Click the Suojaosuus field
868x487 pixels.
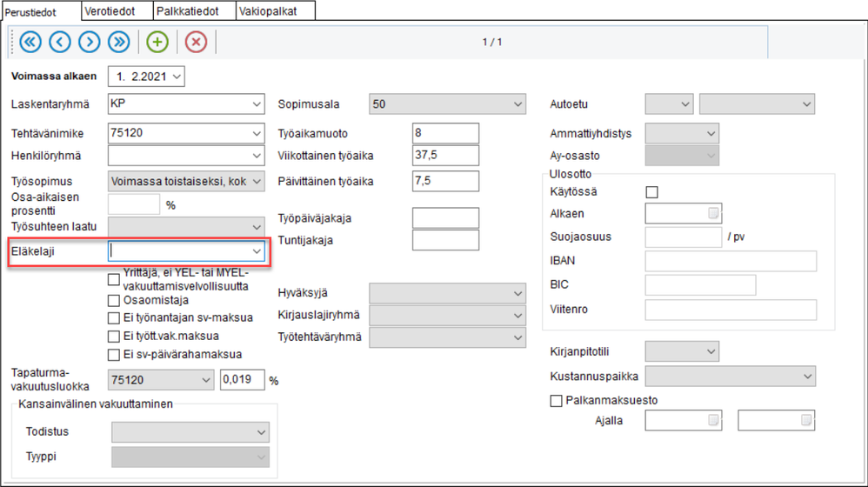(x=684, y=237)
